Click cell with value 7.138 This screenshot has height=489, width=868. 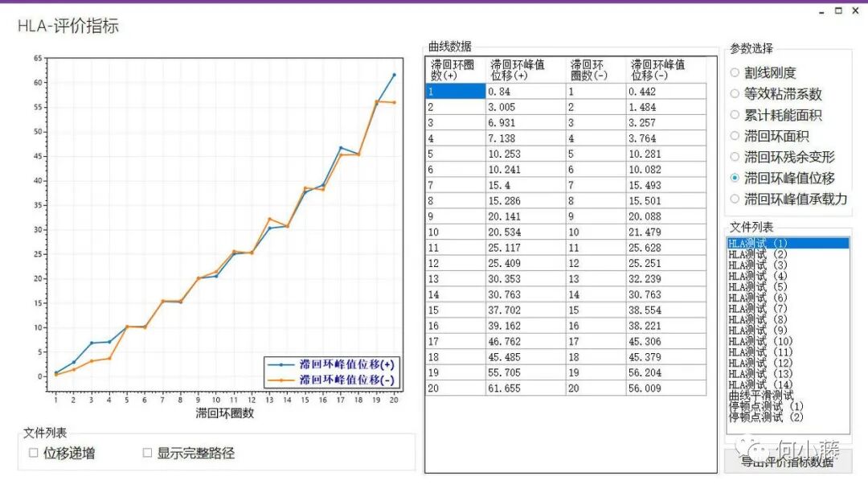pos(526,138)
